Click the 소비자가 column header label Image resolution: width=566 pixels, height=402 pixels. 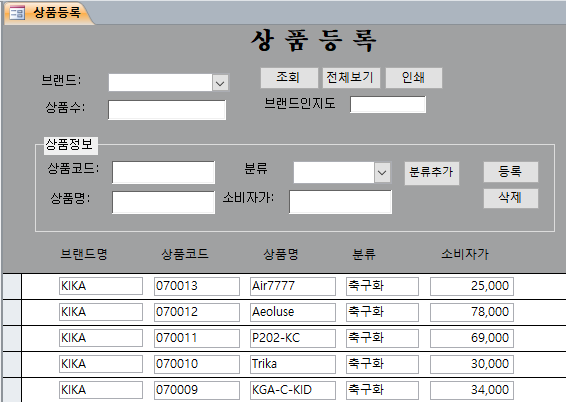coord(465,254)
